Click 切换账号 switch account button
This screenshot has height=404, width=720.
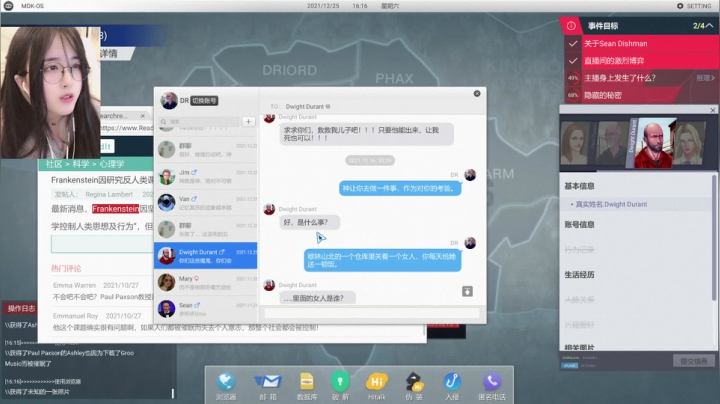204,101
